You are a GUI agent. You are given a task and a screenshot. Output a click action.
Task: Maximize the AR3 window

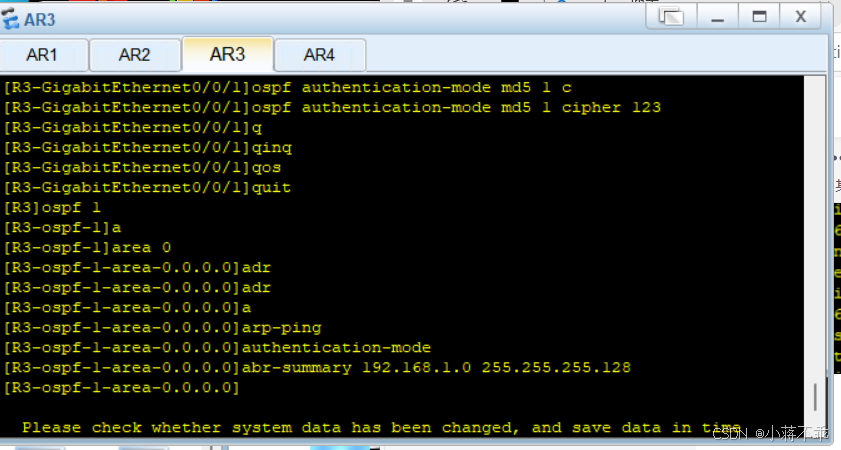click(759, 17)
